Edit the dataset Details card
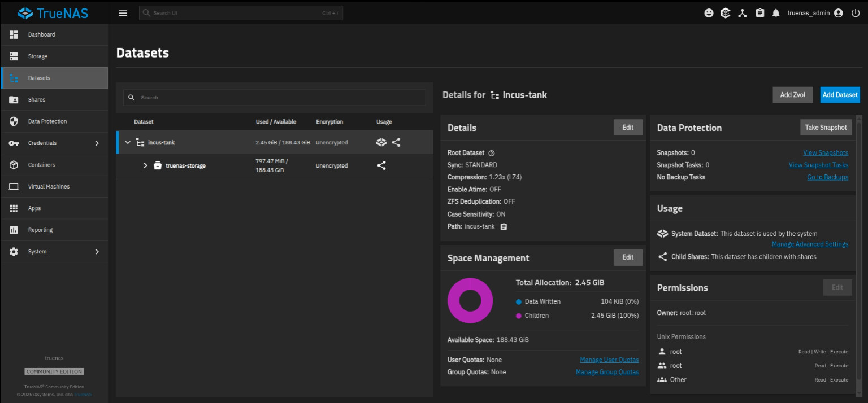This screenshot has width=868, height=403. point(628,128)
